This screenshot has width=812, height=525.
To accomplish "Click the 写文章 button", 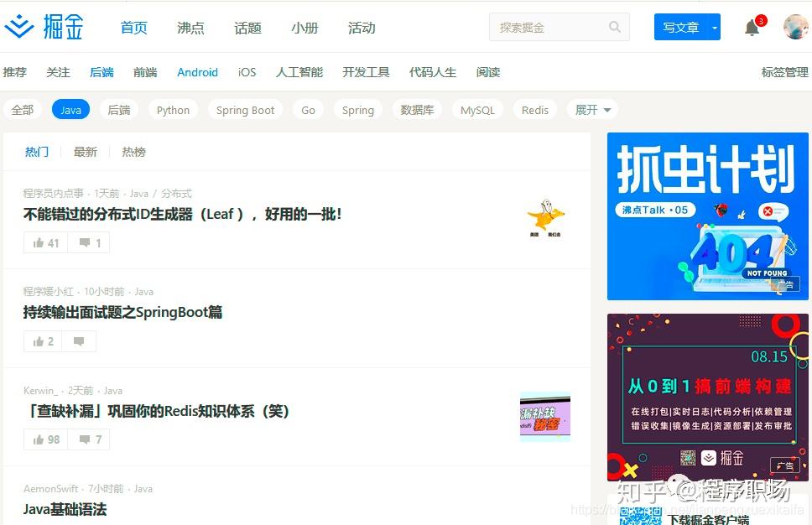I will point(681,28).
